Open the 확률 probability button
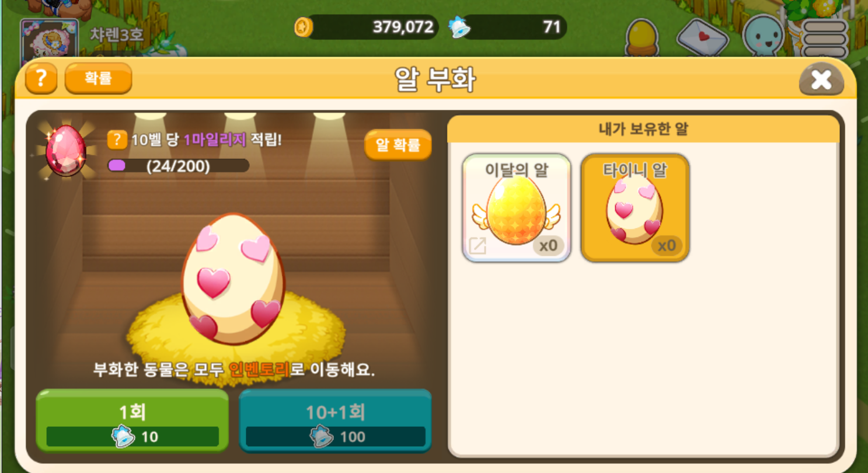 [98, 79]
